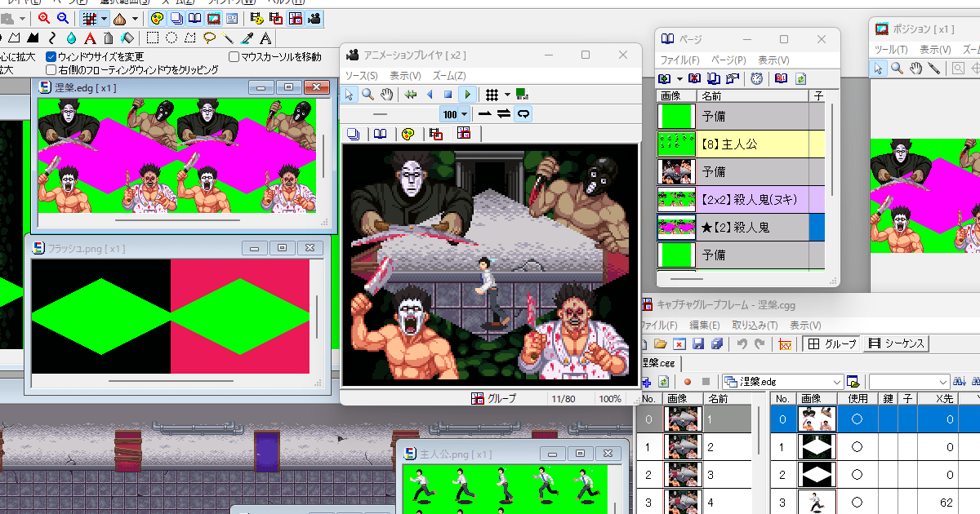Open the onion skin dropdown arrow

135,18
